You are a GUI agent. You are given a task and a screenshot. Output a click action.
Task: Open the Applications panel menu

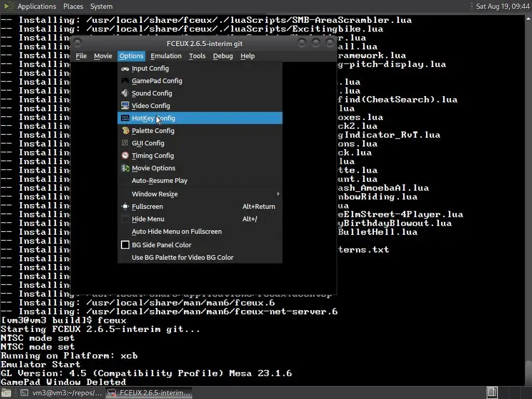click(37, 6)
